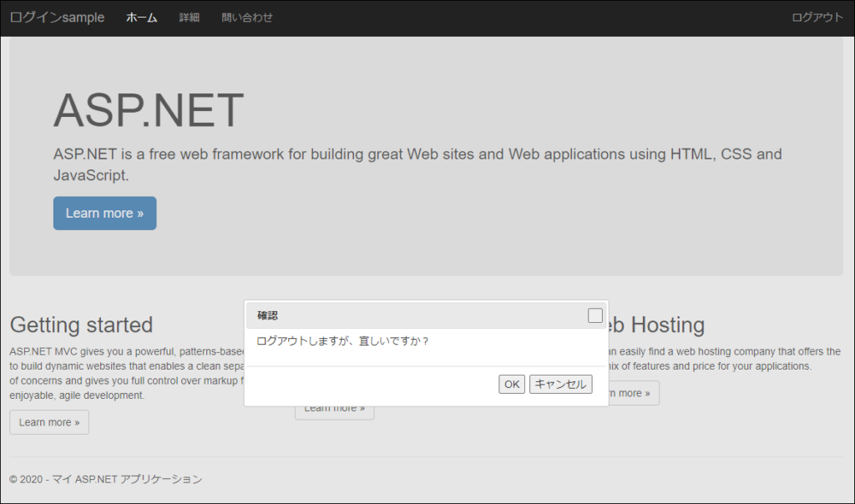Click Learn more under Getting started
The height and width of the screenshot is (504, 855).
[x=48, y=422]
